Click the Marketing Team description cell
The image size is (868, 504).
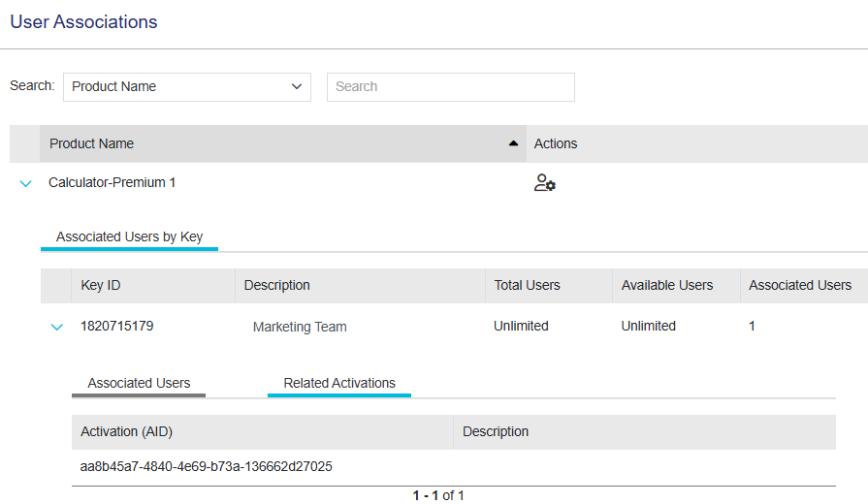(x=300, y=327)
